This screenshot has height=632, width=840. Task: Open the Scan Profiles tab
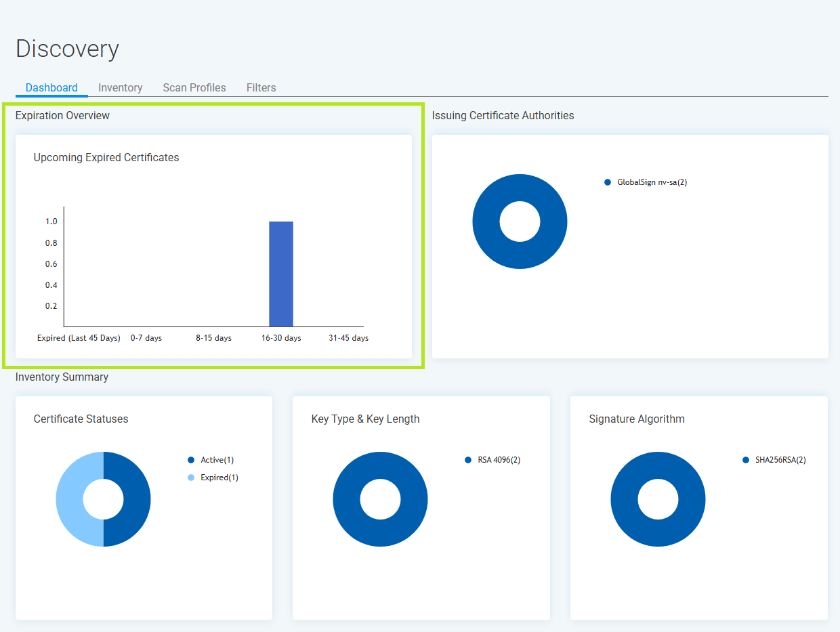[x=194, y=87]
